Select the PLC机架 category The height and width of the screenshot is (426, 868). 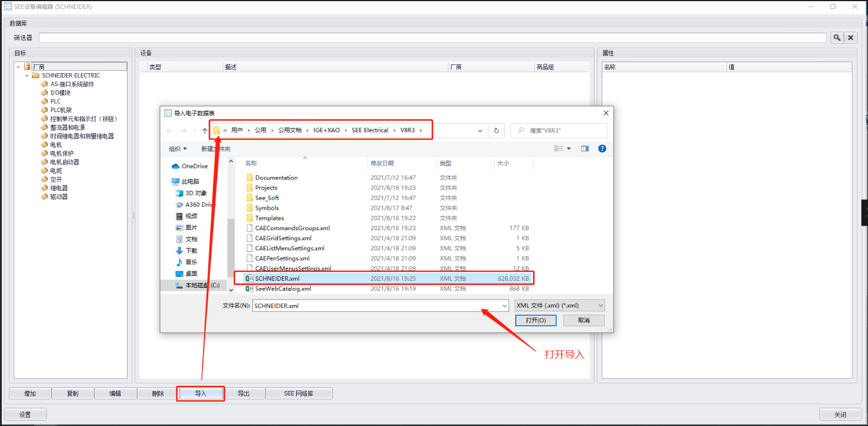pos(61,110)
